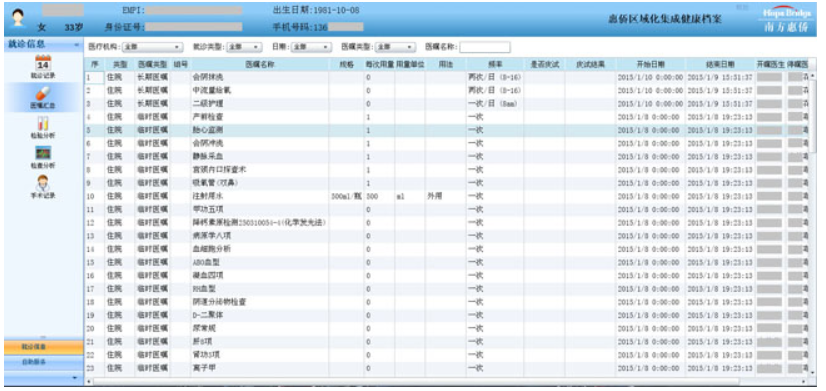This screenshot has width=826, height=391.
Task: Select row 8 宫颈内口探查术
Action: pos(447,170)
